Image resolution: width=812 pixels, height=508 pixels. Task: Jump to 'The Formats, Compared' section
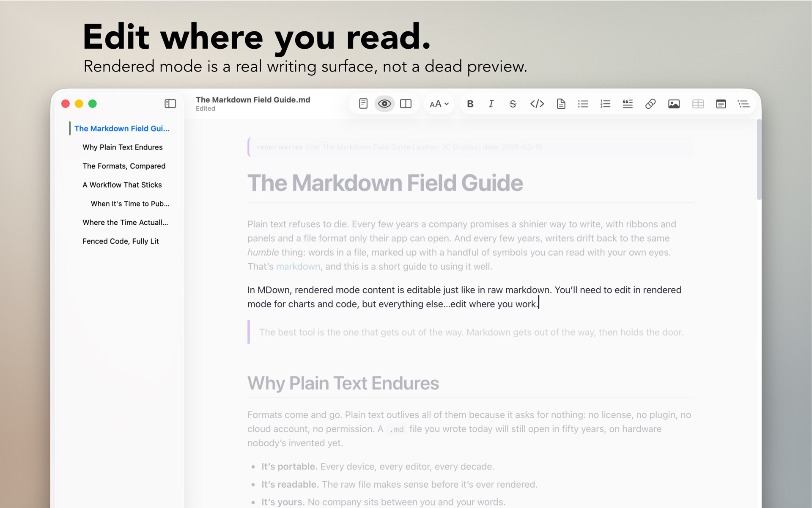pyautogui.click(x=124, y=166)
